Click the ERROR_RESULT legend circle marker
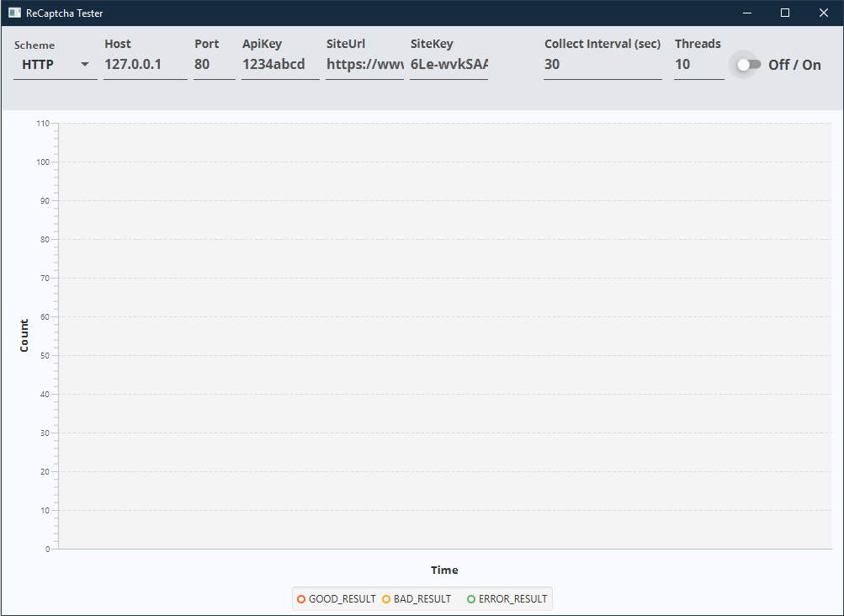 pyautogui.click(x=471, y=599)
